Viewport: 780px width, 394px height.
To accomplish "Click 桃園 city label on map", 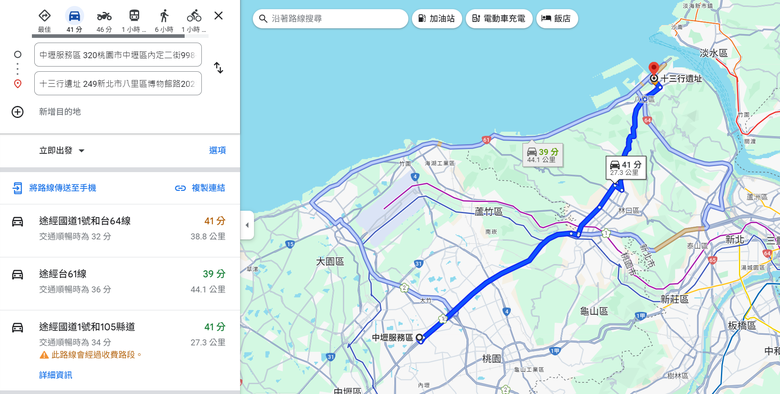I will (491, 358).
